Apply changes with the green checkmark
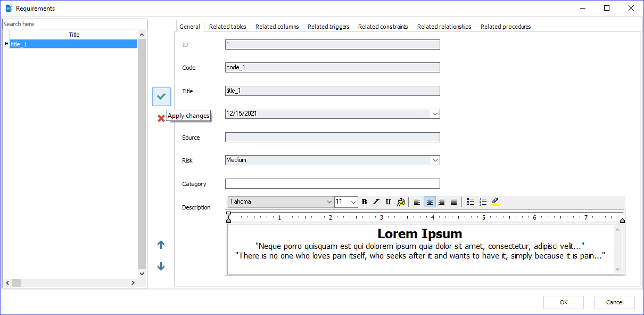 161,96
